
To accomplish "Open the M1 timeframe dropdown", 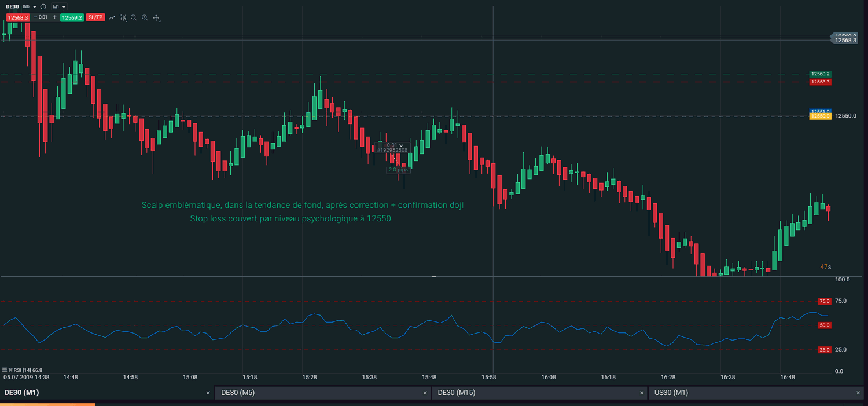I will (60, 7).
